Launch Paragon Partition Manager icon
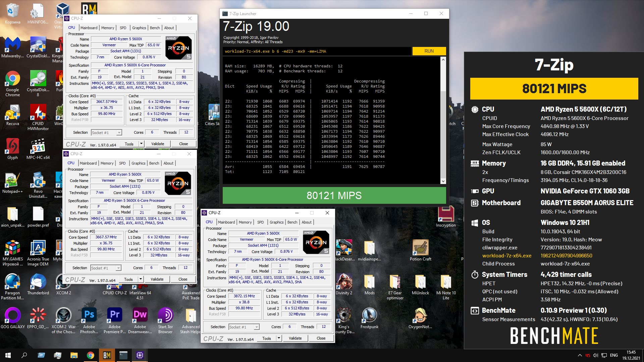 [x=12, y=287]
